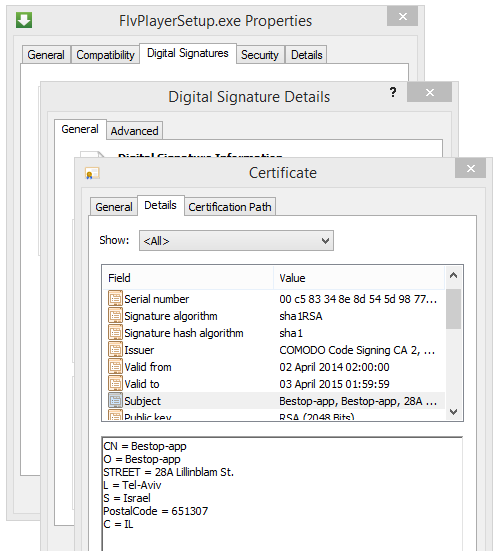Click the Signature algorithm field icon
Viewport: 501px width, 551px height.
pyautogui.click(x=115, y=316)
